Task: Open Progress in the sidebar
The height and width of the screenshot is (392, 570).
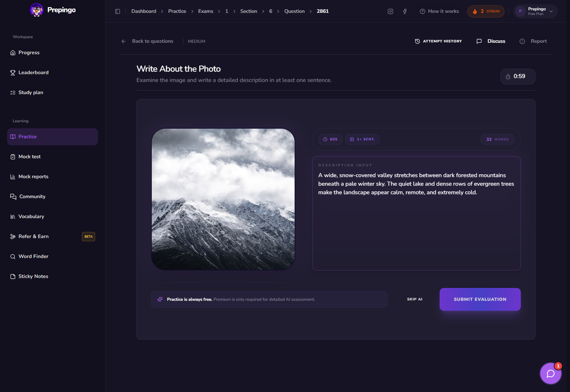Action: pos(52,53)
